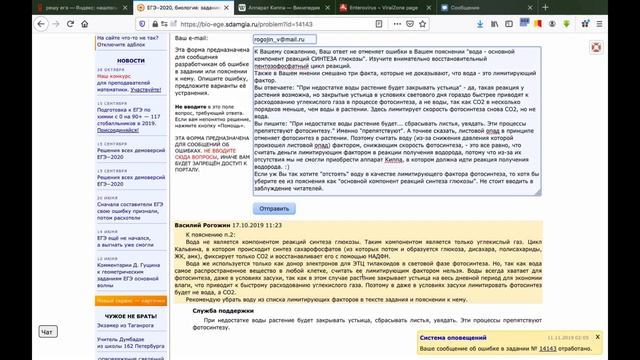Open the Чат button

coord(48,332)
